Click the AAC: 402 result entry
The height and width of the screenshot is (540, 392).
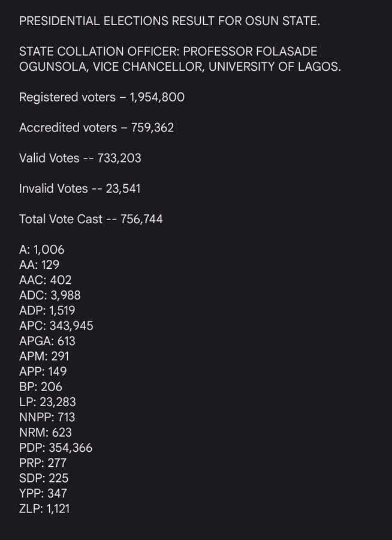(x=45, y=280)
